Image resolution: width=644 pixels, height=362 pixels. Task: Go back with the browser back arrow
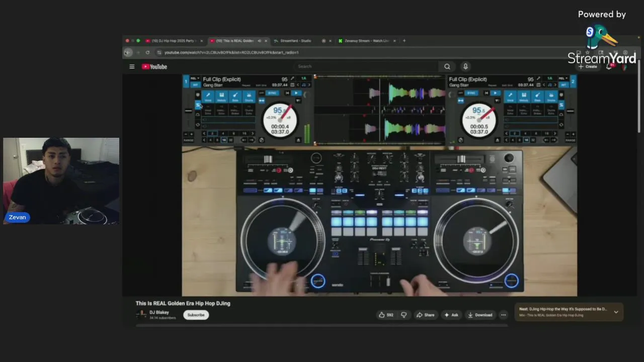click(128, 52)
